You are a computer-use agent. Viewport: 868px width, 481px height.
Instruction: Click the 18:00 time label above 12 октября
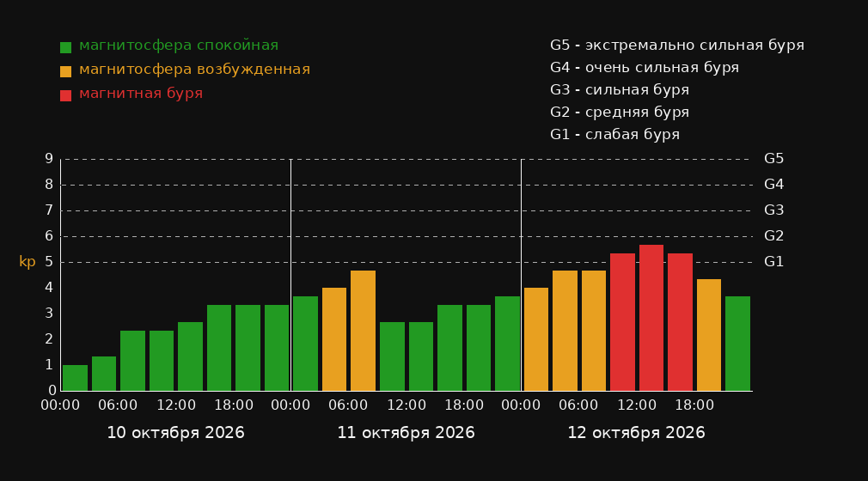click(694, 405)
